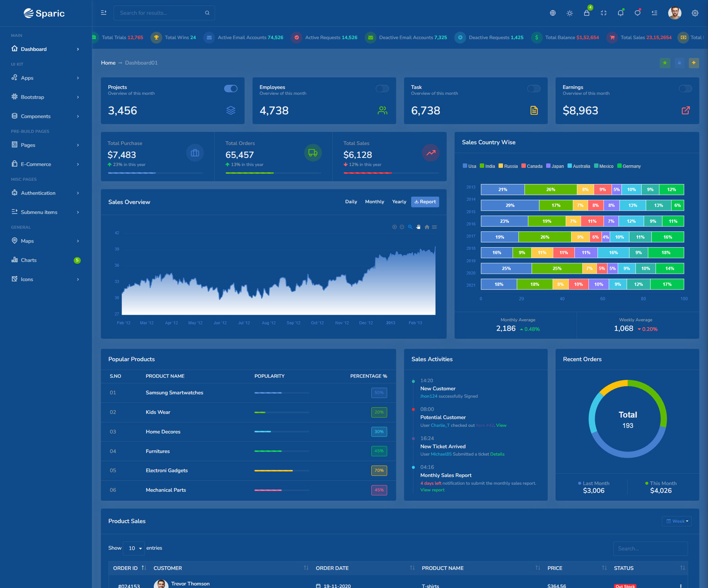Switch theme with the sun icon
Screen dimensions: 708x588
coord(569,13)
